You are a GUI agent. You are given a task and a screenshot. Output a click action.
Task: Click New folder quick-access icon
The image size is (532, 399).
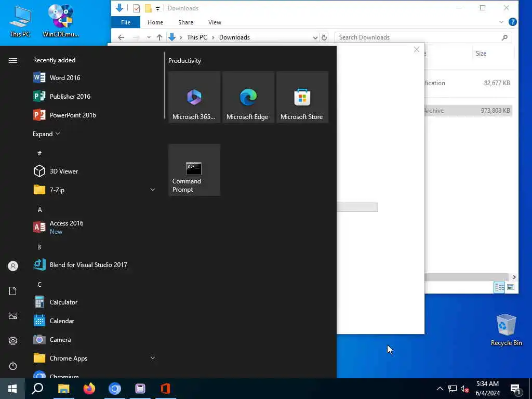pos(148,8)
